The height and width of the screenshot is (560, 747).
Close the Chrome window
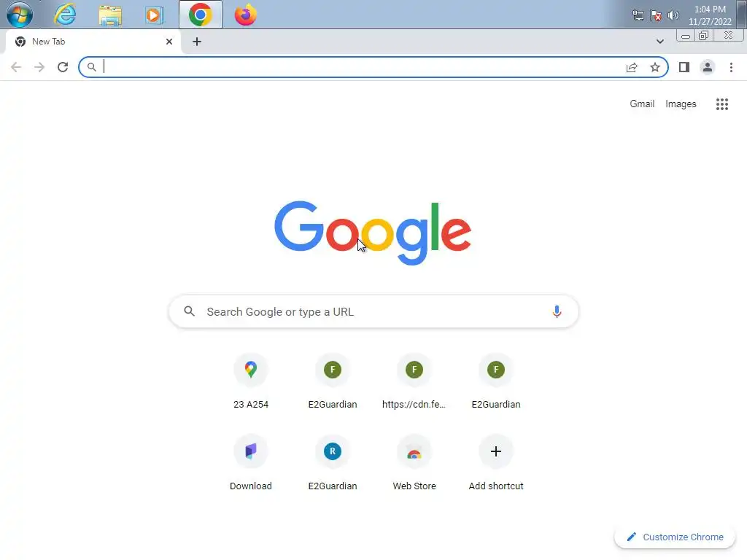click(x=728, y=36)
